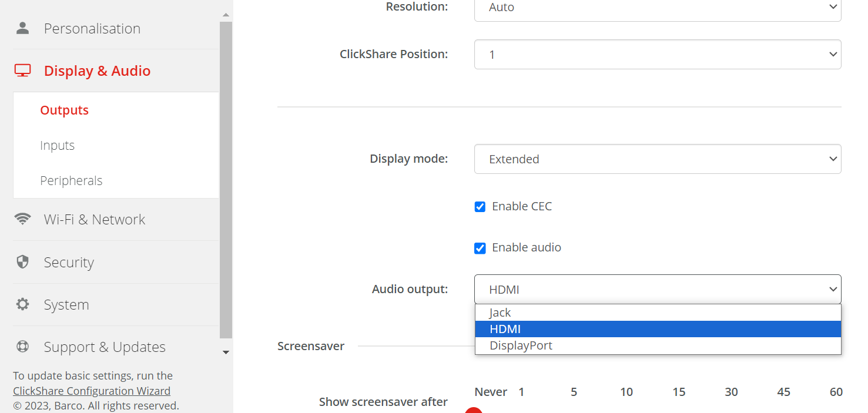Click the Security shield icon
Image resolution: width=868 pixels, height=413 pixels.
tap(22, 261)
